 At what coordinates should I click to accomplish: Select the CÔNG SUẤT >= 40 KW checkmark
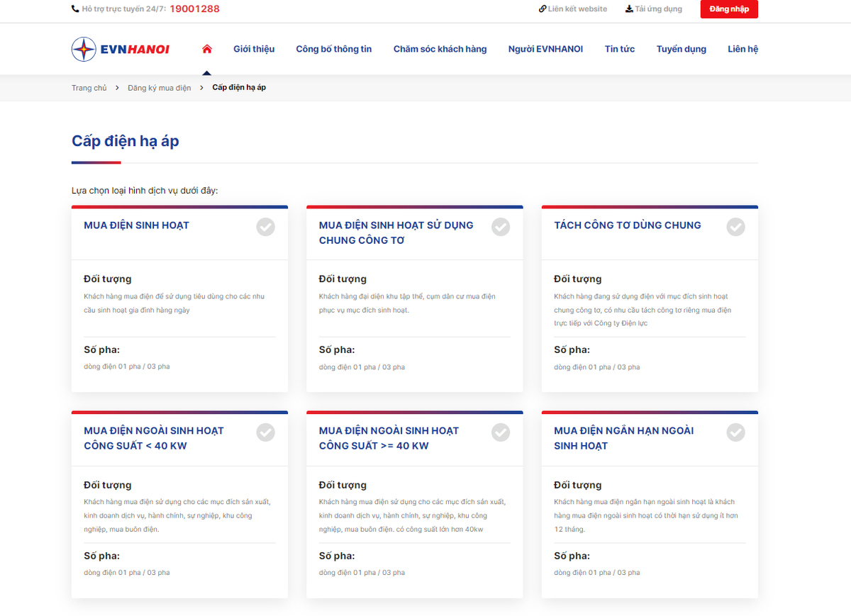pyautogui.click(x=501, y=432)
